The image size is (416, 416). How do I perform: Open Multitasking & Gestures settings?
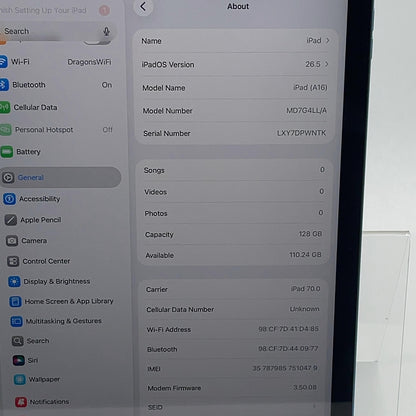[x=64, y=321]
